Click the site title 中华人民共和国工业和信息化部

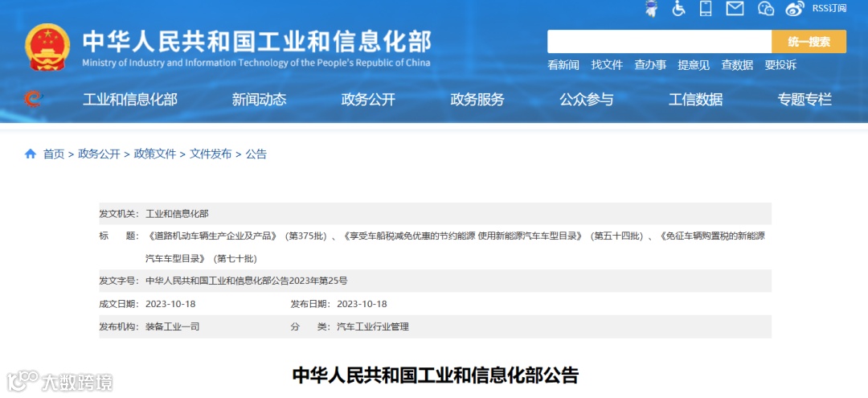(x=257, y=42)
